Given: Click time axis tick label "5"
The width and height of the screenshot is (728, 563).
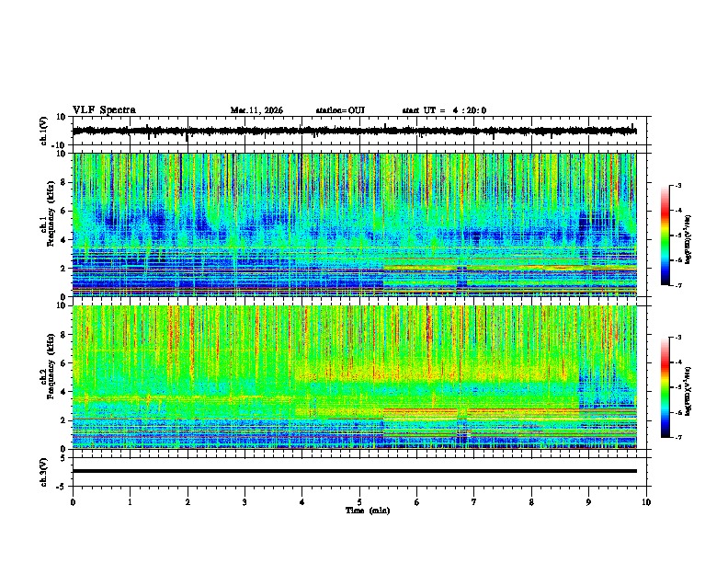Looking at the screenshot, I should tap(359, 502).
